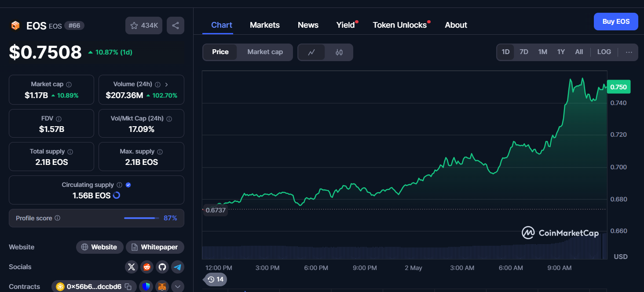Toggle chart to Market cap view
The width and height of the screenshot is (644, 292).
coord(265,52)
